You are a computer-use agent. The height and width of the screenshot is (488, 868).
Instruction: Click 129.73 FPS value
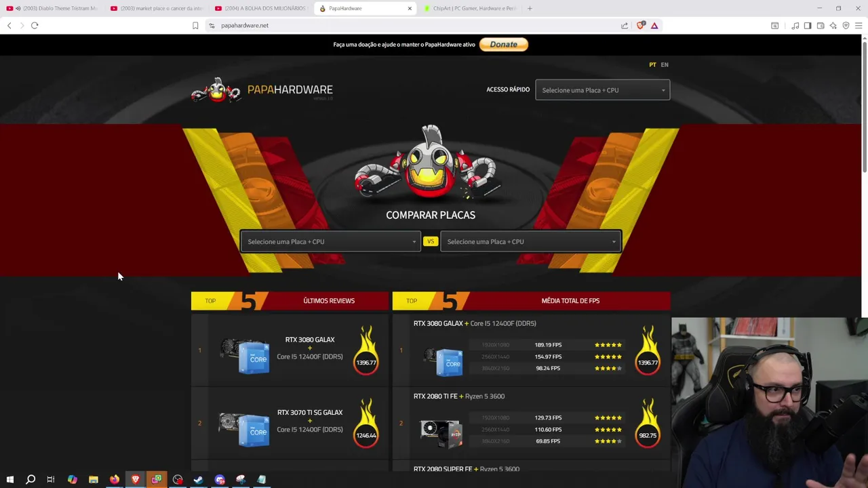click(x=548, y=418)
